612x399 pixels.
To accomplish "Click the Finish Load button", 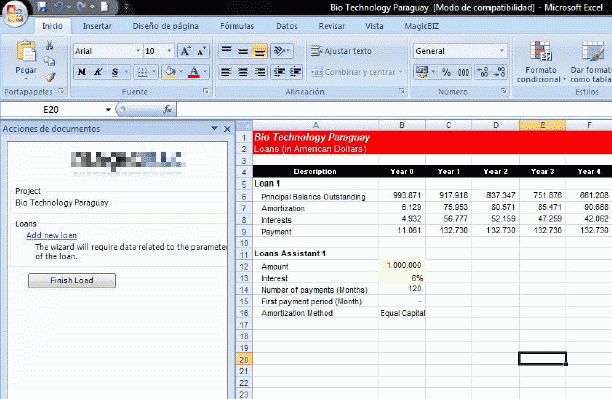I will (72, 280).
